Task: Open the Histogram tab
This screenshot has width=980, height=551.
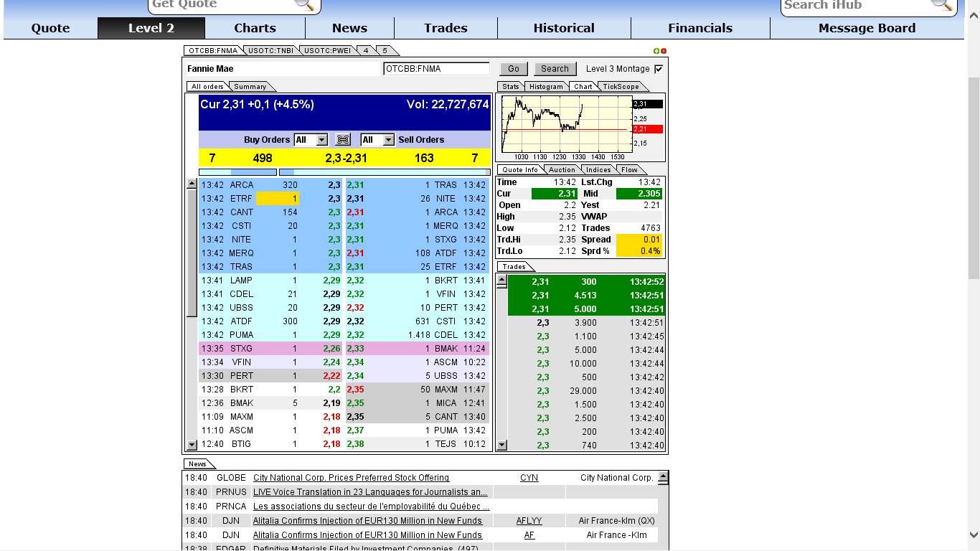Action: click(547, 87)
